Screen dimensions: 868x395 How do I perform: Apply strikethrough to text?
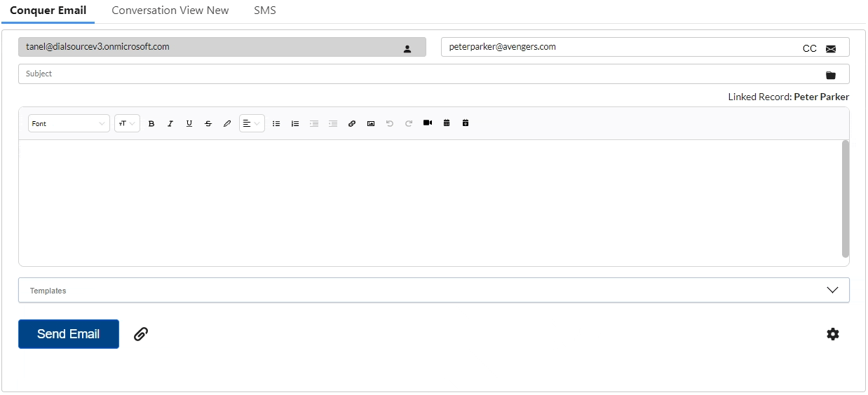click(x=208, y=123)
